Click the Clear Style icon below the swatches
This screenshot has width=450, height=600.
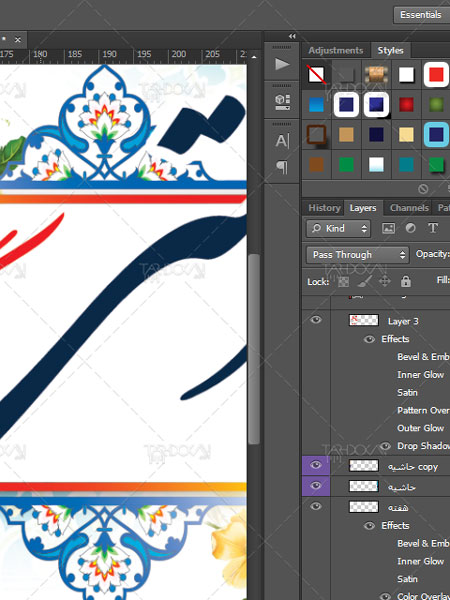(423, 189)
